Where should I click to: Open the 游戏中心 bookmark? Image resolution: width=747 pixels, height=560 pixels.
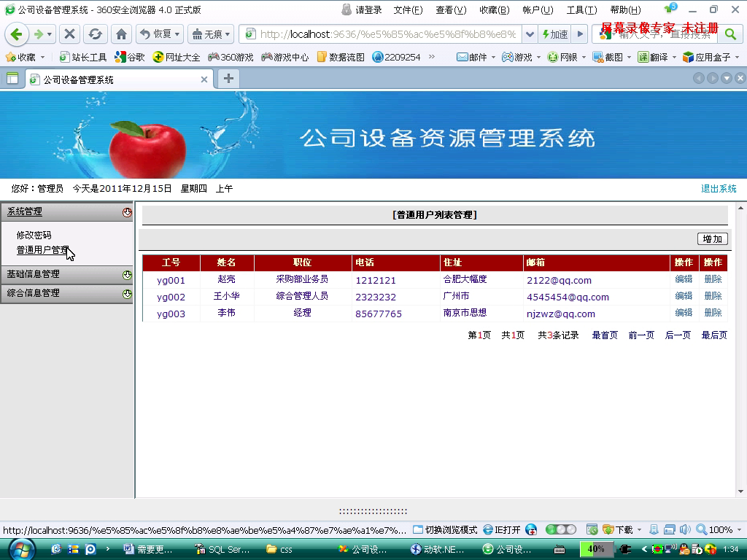[285, 57]
